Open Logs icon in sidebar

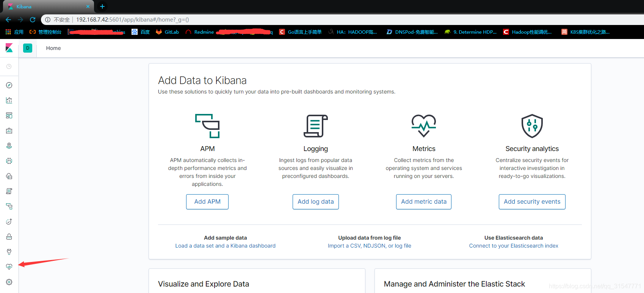[9, 191]
